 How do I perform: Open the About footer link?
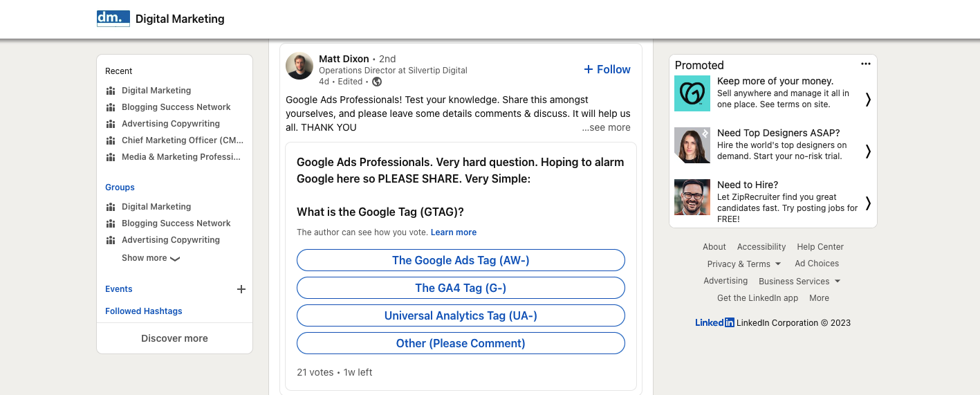[x=714, y=247]
